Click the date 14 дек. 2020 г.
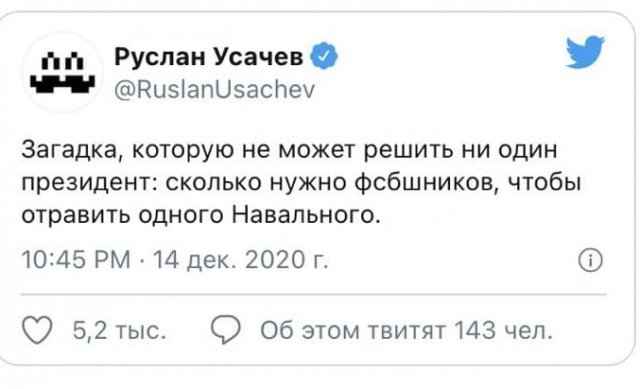640x389 pixels. coord(240,260)
